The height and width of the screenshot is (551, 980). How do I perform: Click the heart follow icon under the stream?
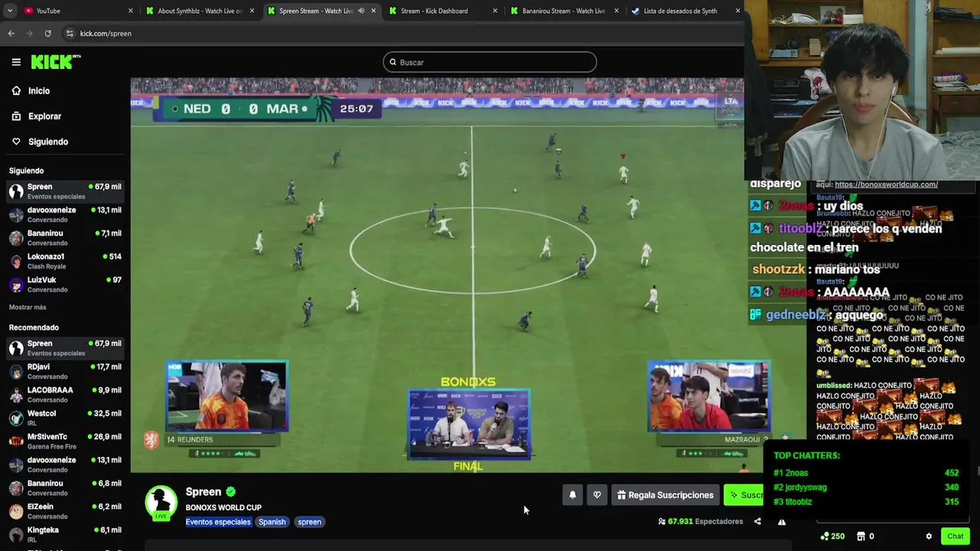click(x=597, y=495)
